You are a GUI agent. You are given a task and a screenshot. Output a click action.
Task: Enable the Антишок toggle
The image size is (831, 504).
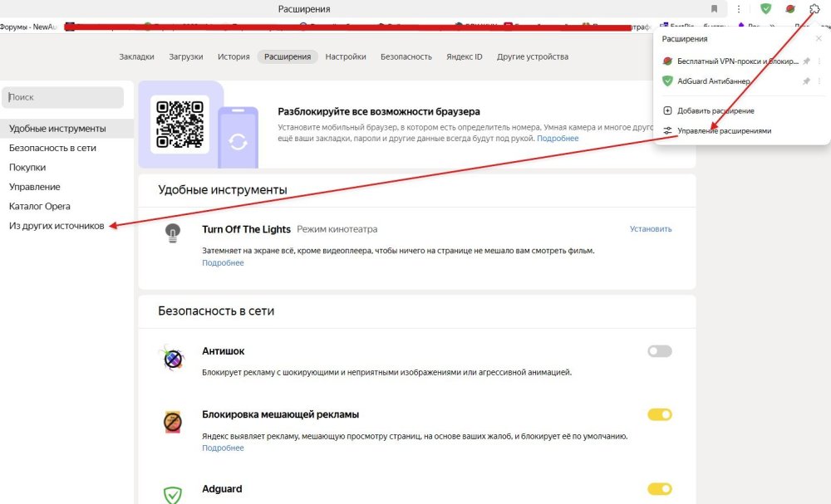tap(660, 351)
